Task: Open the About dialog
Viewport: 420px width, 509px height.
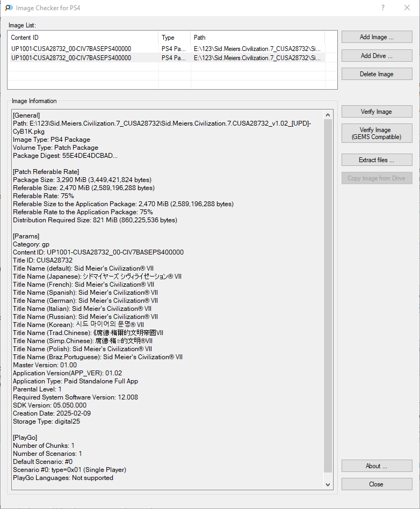Action: 377,466
